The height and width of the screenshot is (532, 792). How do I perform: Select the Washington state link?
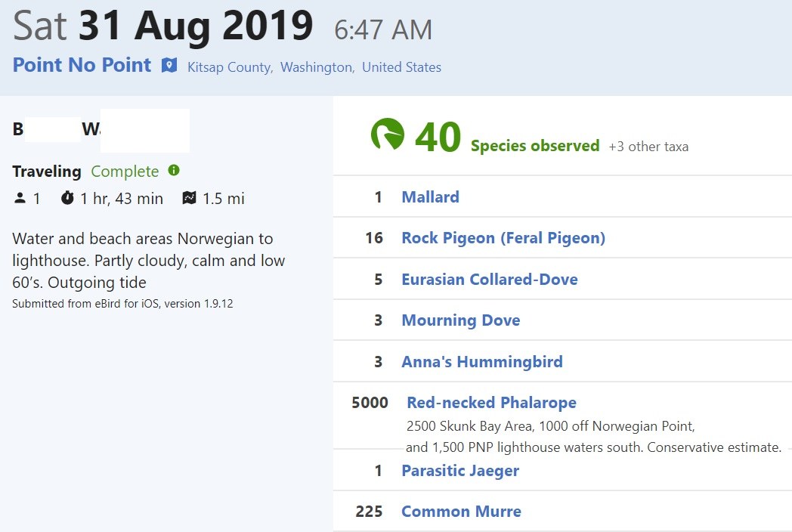(x=316, y=67)
